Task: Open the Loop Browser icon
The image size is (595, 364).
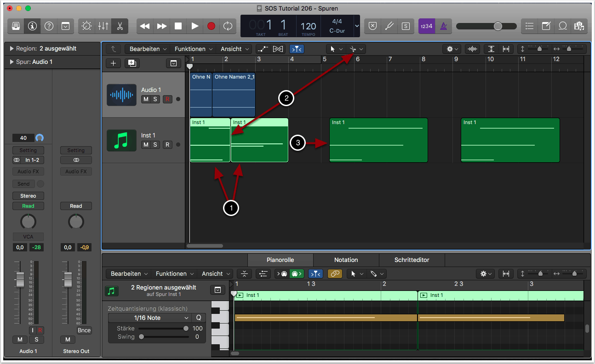Action: [562, 26]
